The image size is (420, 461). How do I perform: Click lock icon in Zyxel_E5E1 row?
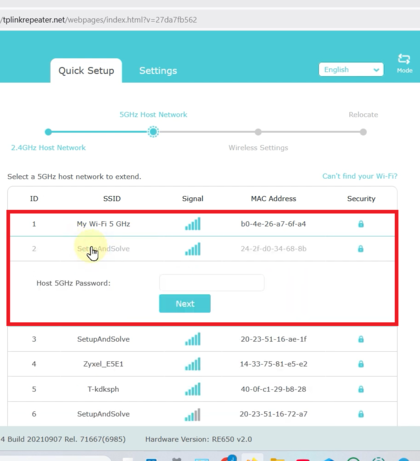click(361, 364)
